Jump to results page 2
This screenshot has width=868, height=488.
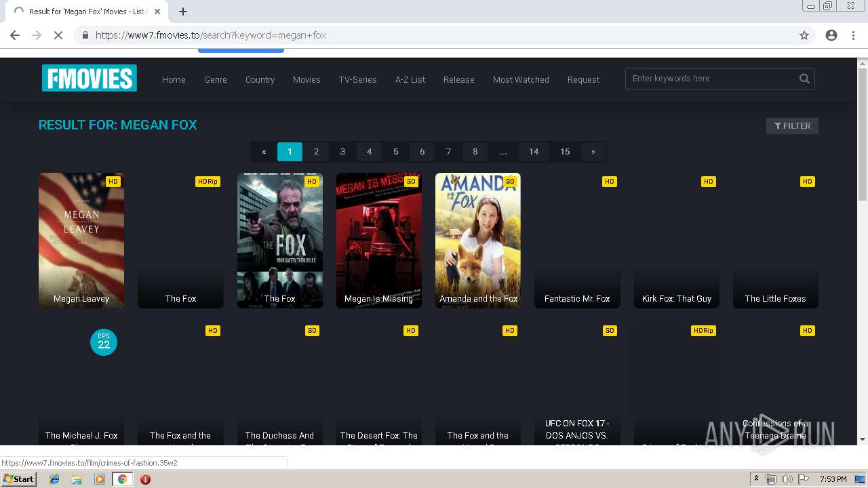click(316, 152)
